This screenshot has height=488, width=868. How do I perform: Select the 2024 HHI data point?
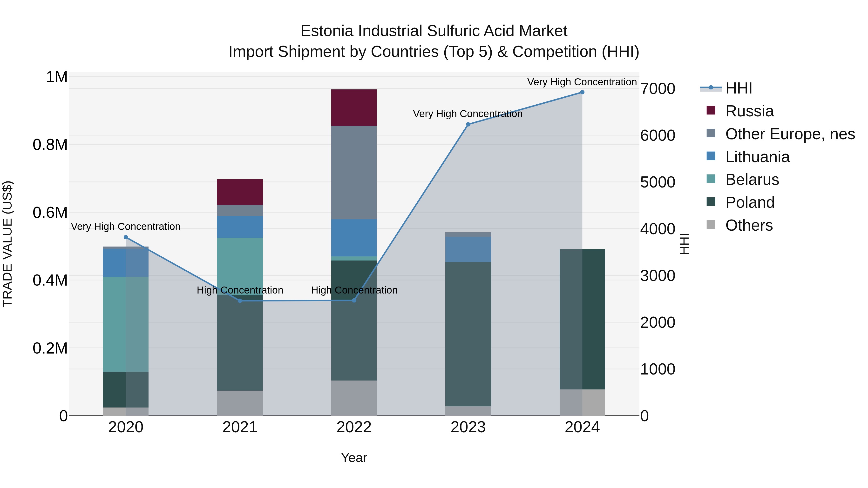(x=582, y=92)
